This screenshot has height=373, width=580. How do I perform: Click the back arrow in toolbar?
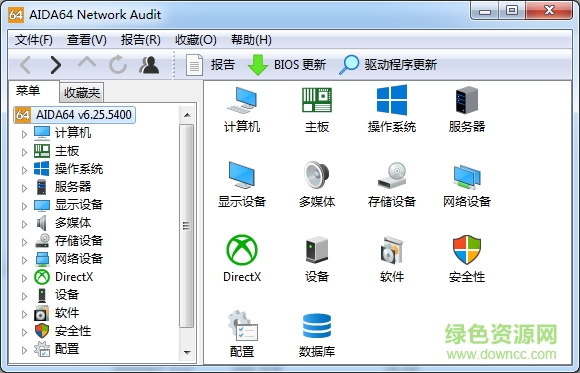pyautogui.click(x=25, y=65)
